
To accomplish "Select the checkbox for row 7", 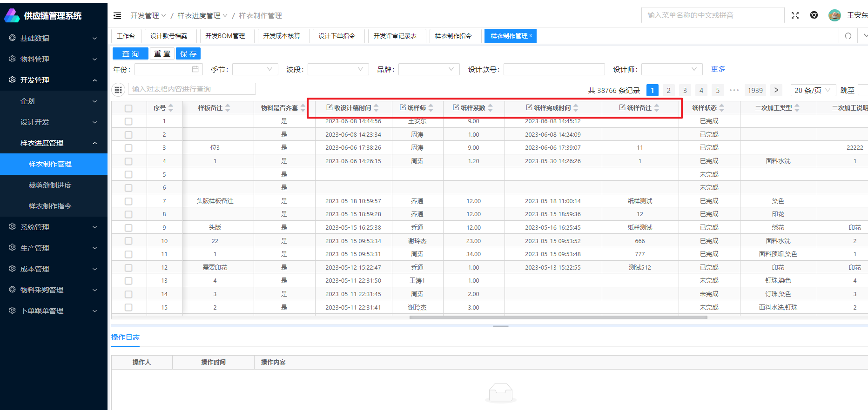I will 128,201.
